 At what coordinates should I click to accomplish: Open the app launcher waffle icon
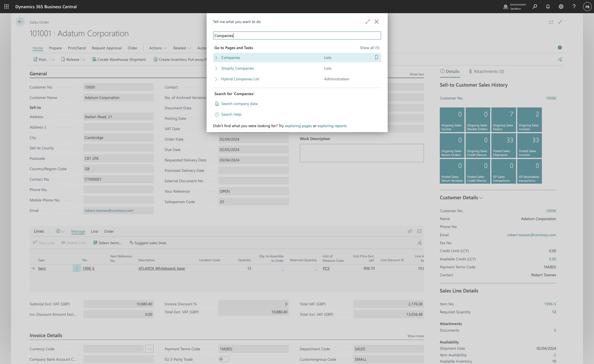click(x=6, y=7)
